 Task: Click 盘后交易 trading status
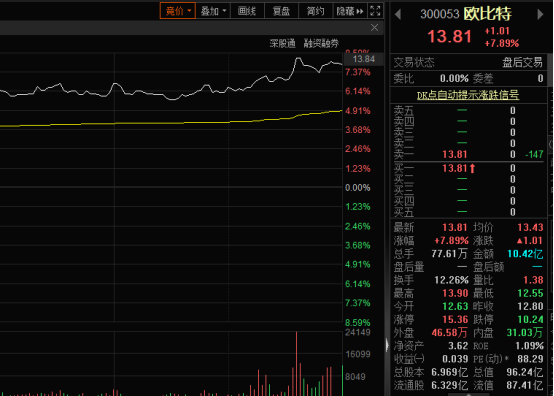tap(522, 63)
